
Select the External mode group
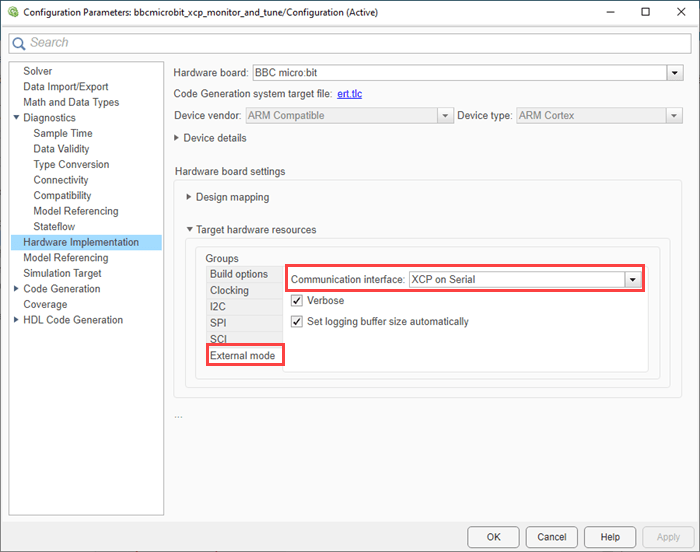(x=244, y=355)
